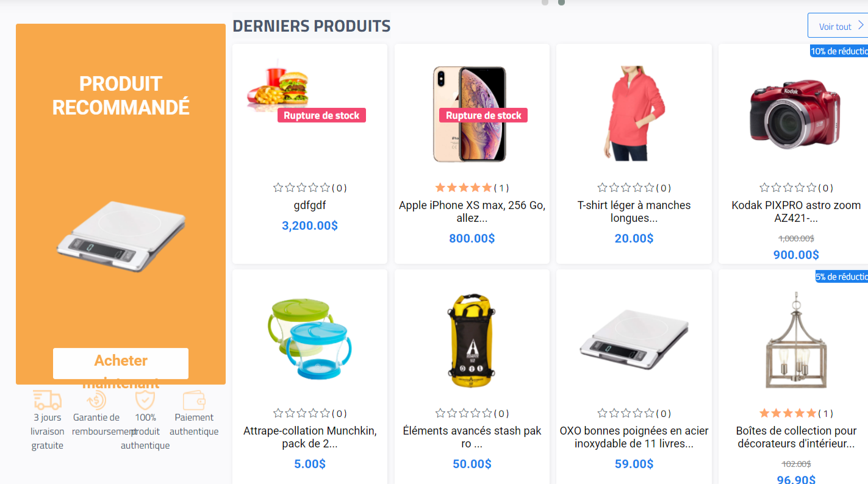Click the Voir tout chevron arrow
Viewport: 868px width, 484px height.
(861, 26)
